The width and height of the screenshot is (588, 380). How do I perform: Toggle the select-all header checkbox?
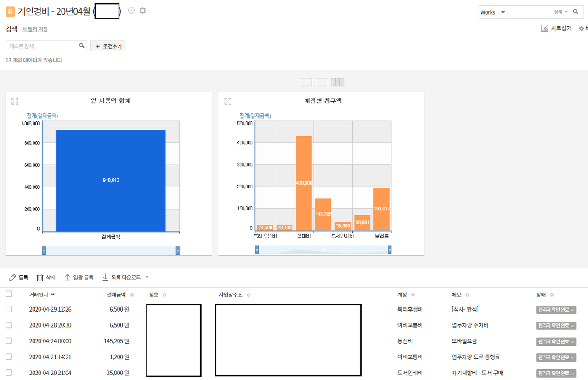tap(9, 294)
